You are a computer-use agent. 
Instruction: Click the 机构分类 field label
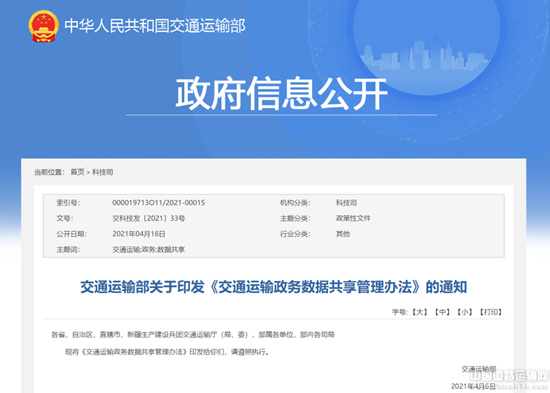pyautogui.click(x=295, y=202)
